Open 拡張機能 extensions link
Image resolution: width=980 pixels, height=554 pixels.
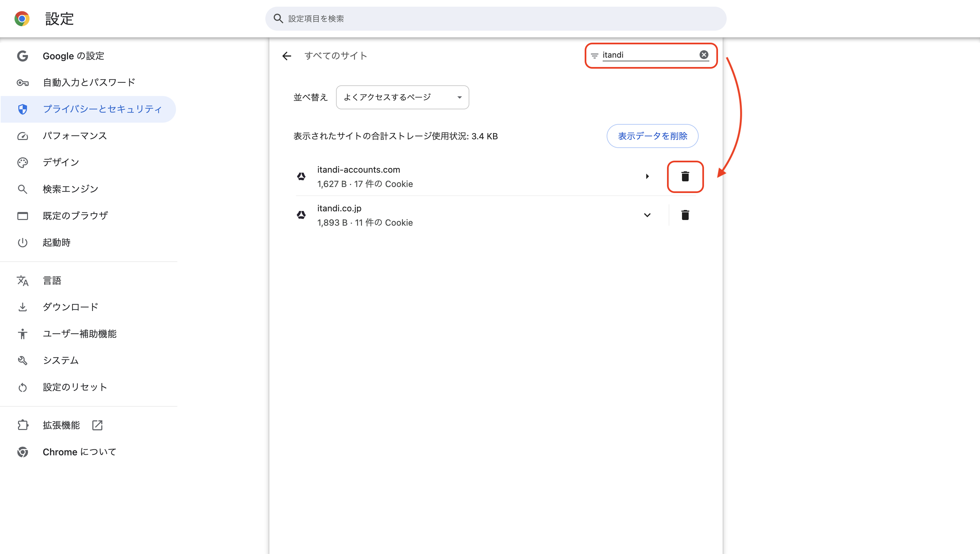click(x=88, y=425)
